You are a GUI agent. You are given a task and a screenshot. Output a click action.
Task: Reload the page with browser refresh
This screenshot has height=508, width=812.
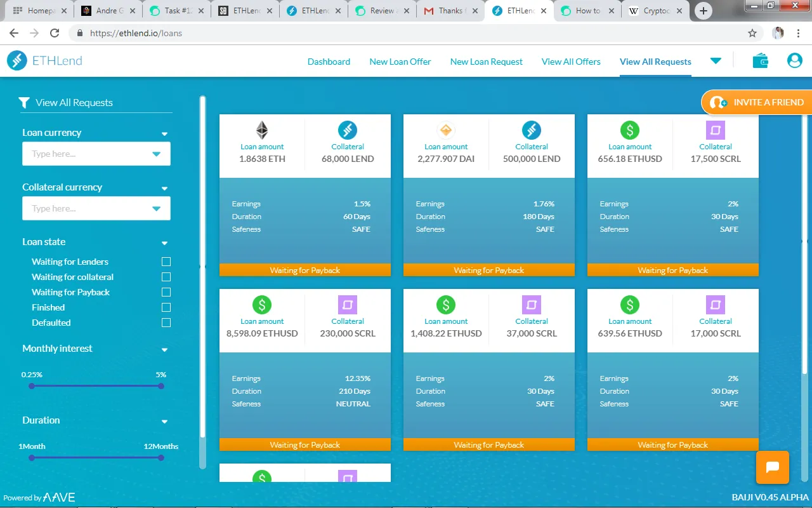(x=55, y=33)
